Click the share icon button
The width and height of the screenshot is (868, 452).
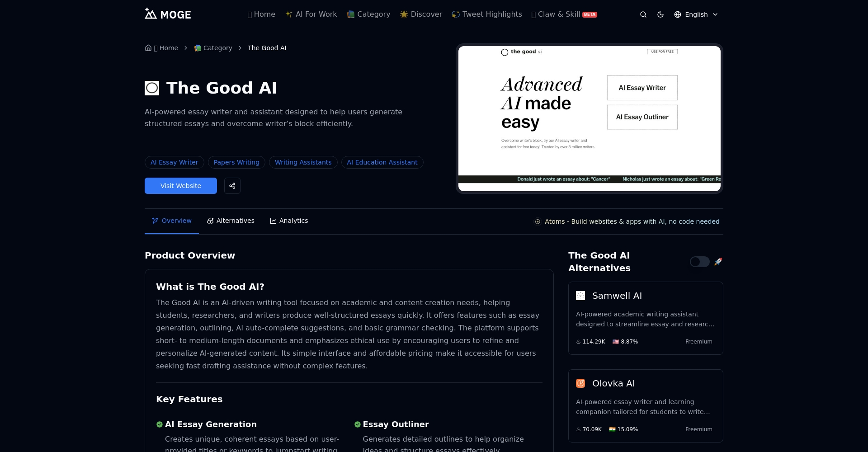pyautogui.click(x=232, y=186)
